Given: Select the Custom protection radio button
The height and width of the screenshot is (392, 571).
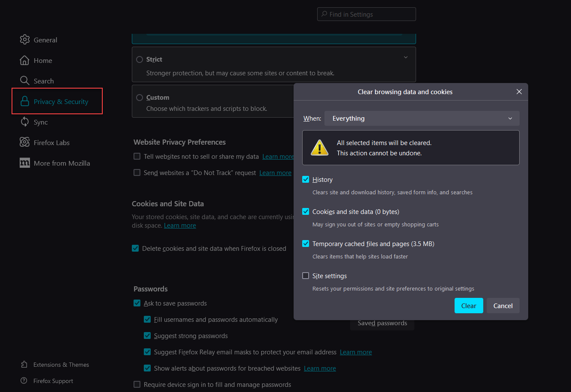Looking at the screenshot, I should pos(140,98).
